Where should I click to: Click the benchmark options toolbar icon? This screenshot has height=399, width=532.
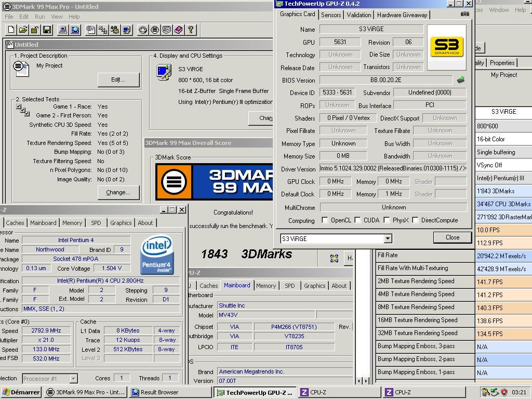click(x=115, y=30)
